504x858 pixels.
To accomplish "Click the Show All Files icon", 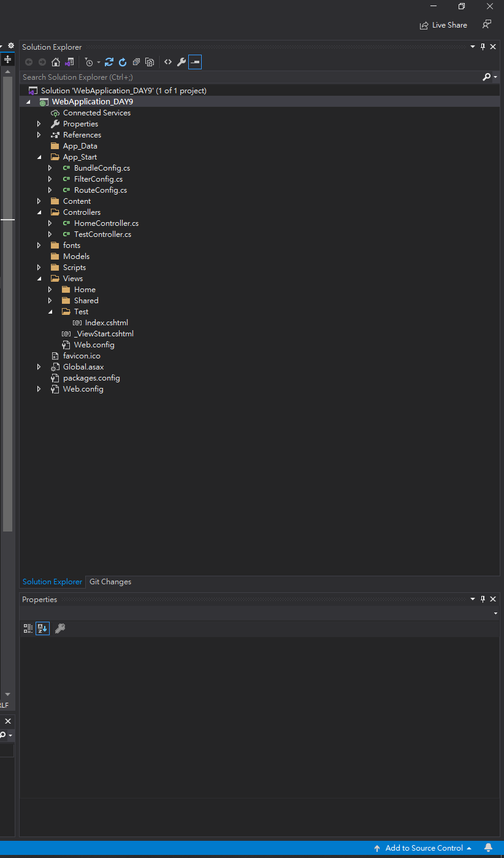I will (x=150, y=62).
